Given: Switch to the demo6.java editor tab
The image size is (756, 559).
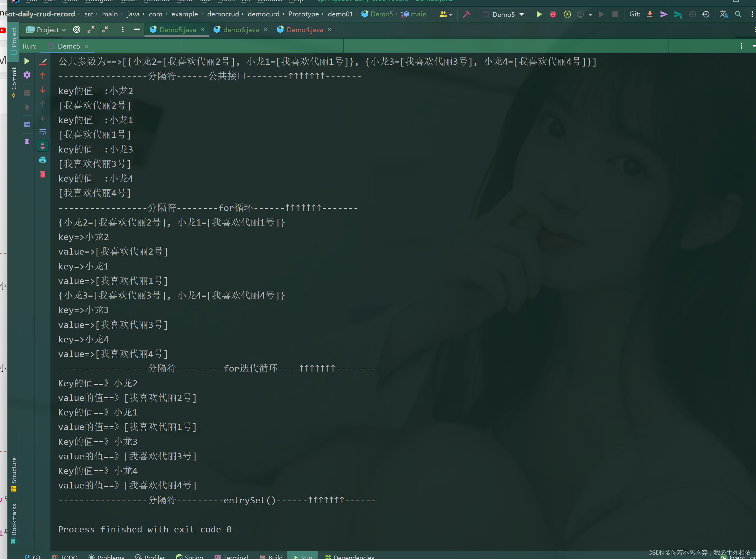Looking at the screenshot, I should [240, 30].
